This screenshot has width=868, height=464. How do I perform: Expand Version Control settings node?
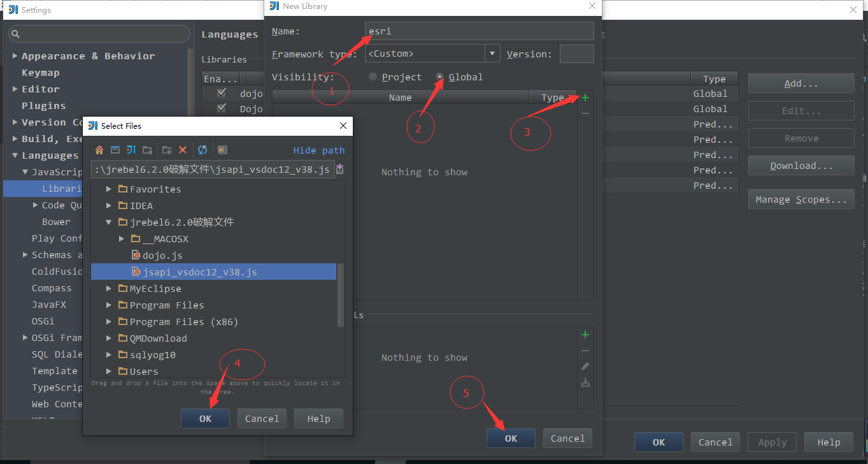(15, 122)
